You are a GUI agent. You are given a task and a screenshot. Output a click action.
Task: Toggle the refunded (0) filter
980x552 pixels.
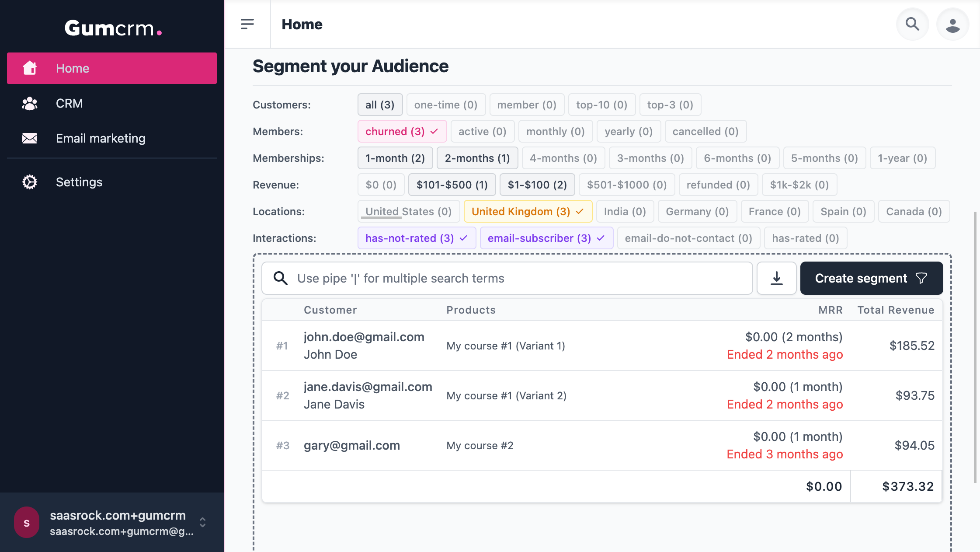tap(719, 185)
